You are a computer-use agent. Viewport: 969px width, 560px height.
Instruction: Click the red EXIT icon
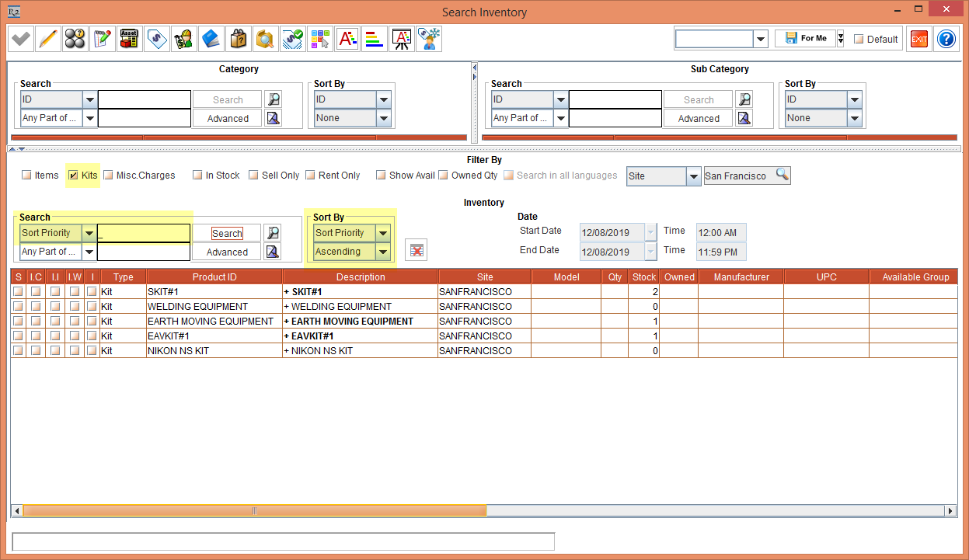(919, 39)
